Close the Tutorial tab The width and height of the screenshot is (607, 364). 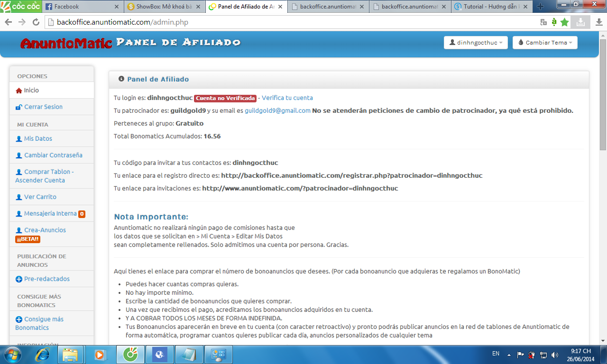526,7
